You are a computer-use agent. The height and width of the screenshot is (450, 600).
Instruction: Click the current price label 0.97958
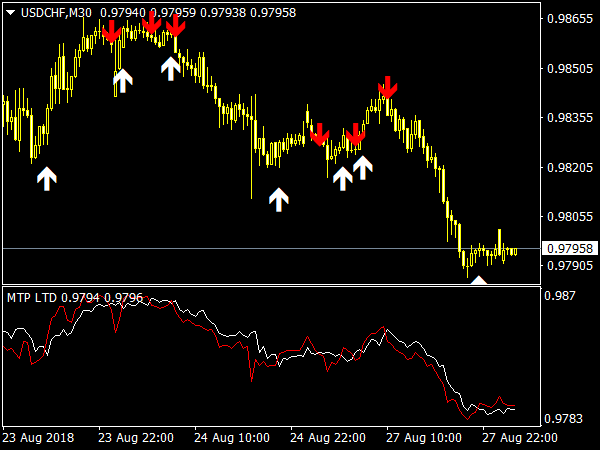pyautogui.click(x=570, y=249)
